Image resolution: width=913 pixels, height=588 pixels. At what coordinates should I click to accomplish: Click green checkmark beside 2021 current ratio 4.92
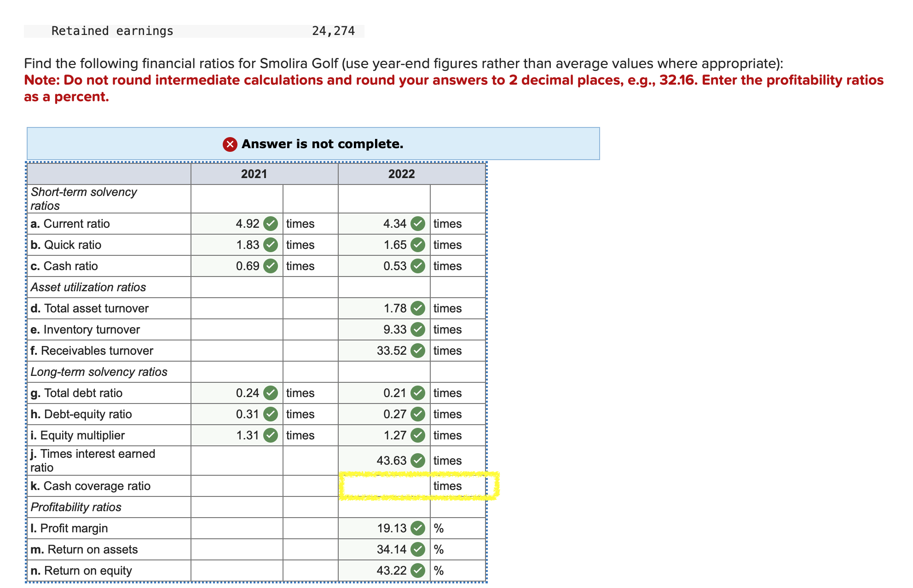[x=271, y=224]
